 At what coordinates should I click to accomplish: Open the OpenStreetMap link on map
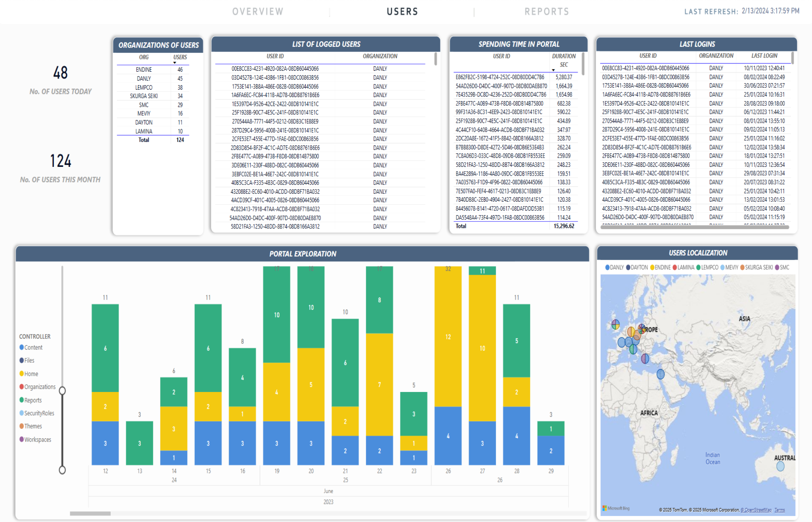coord(756,510)
